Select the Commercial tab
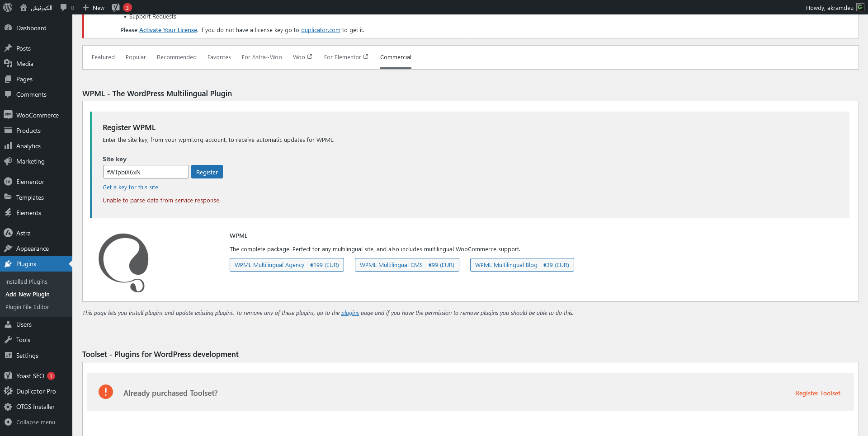868x436 pixels. point(396,57)
